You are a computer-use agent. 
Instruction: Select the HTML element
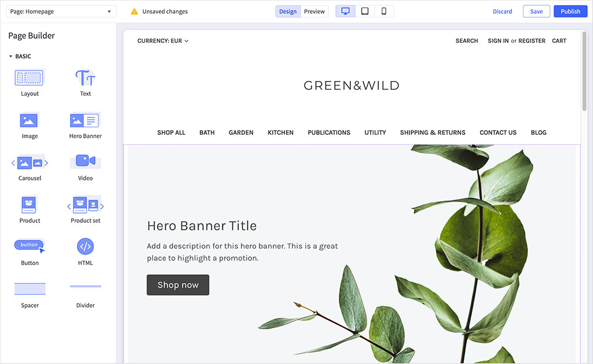pos(85,248)
